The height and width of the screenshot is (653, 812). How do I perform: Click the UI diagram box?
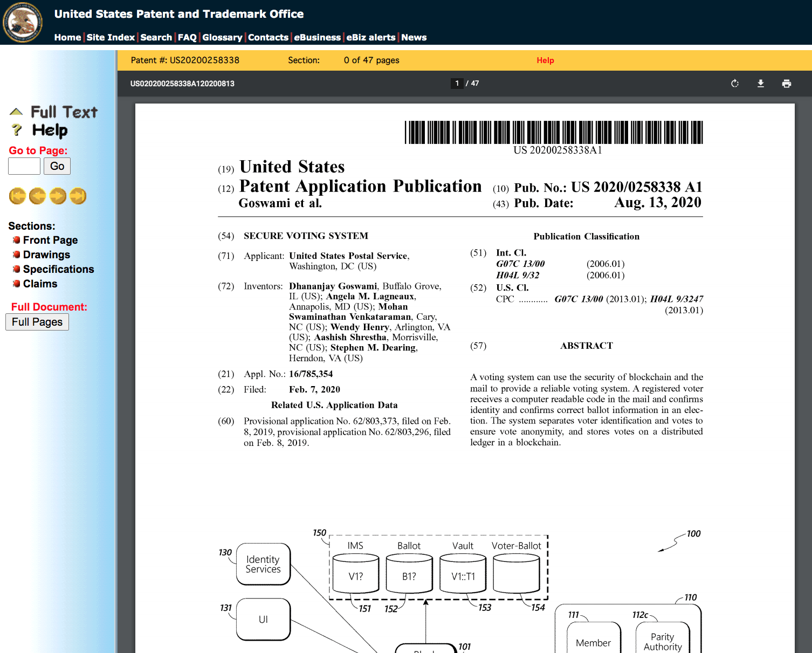pos(263,619)
